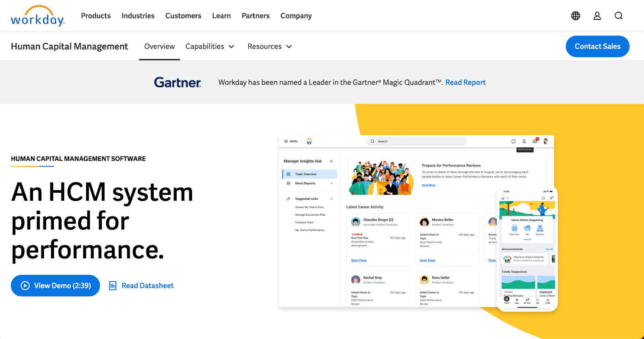
Task: Open the language globe icon
Action: [x=576, y=16]
